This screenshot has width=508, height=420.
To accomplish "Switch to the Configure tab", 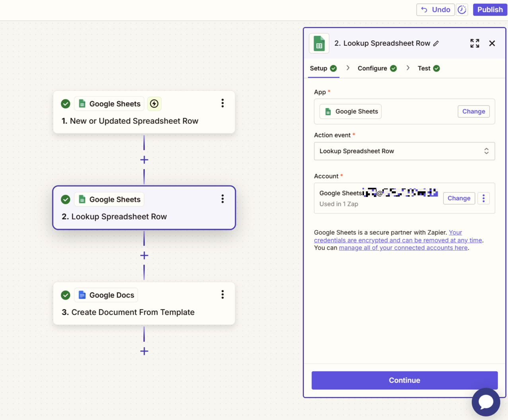I will 377,68.
